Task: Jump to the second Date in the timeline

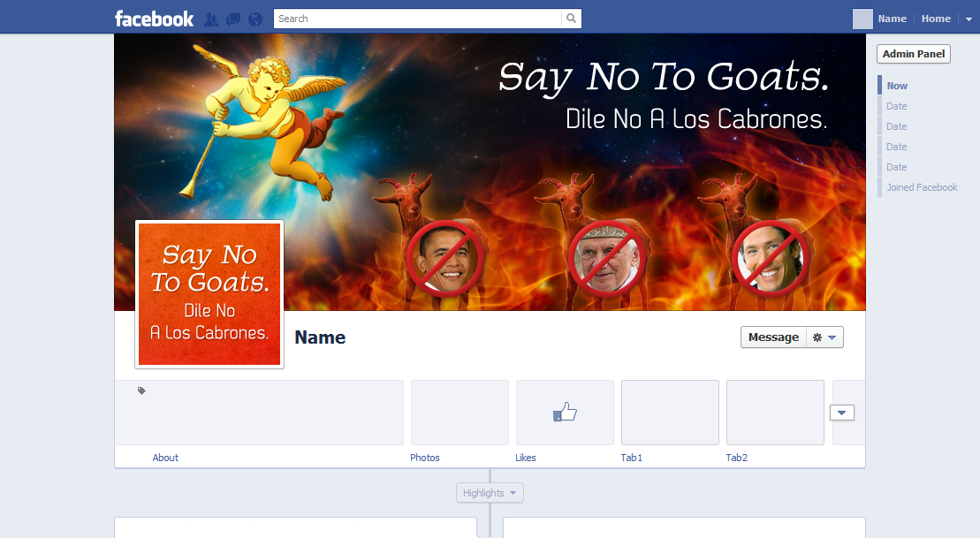Action: click(896, 126)
